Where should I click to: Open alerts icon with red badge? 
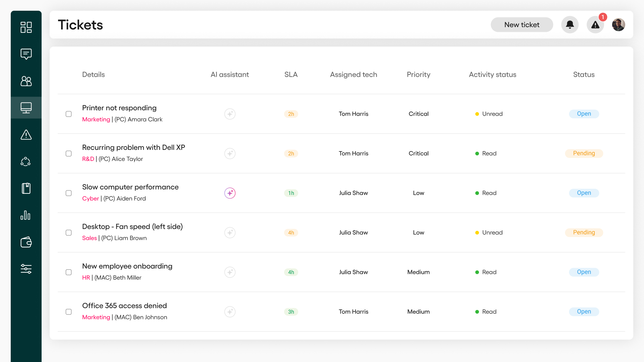click(595, 25)
